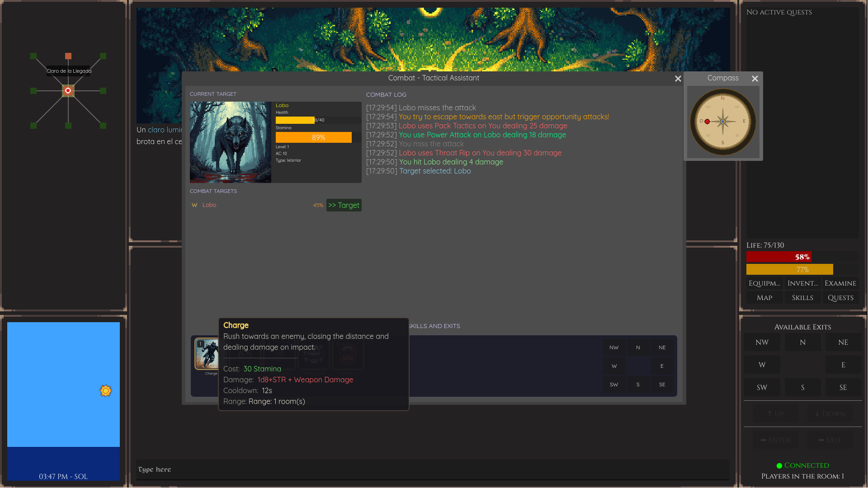This screenshot has width=868, height=488.
Task: Select current room node on minimap
Action: (68, 91)
